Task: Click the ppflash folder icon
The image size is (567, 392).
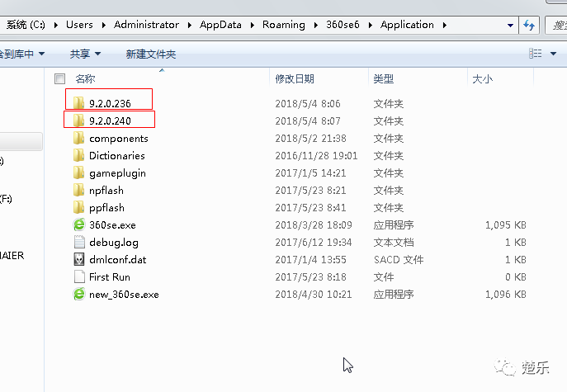Action: pyautogui.click(x=78, y=207)
